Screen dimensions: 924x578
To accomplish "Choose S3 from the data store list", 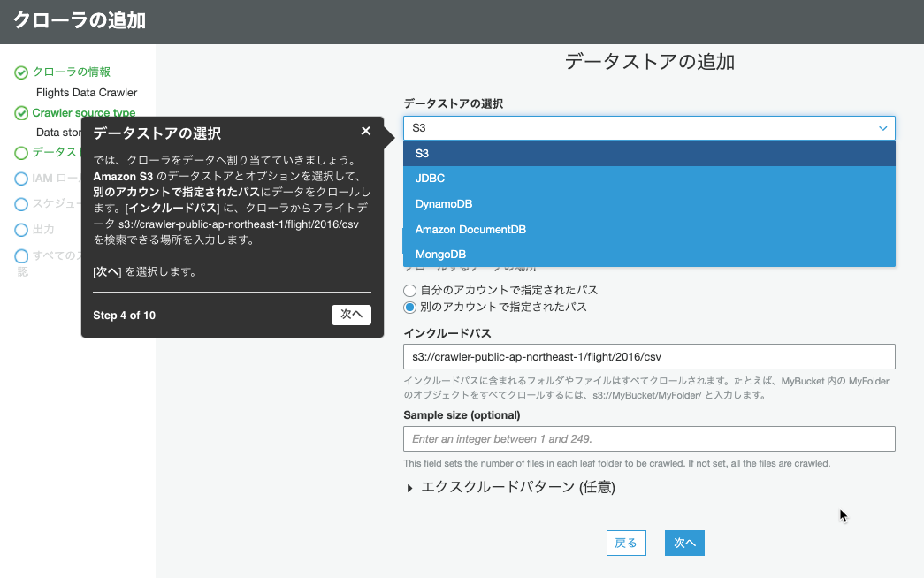I will tap(649, 153).
